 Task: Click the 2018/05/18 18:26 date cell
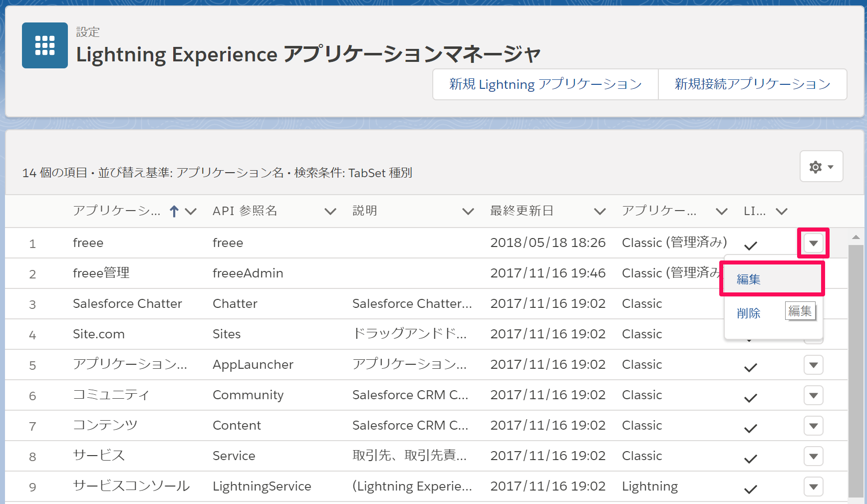click(x=548, y=243)
